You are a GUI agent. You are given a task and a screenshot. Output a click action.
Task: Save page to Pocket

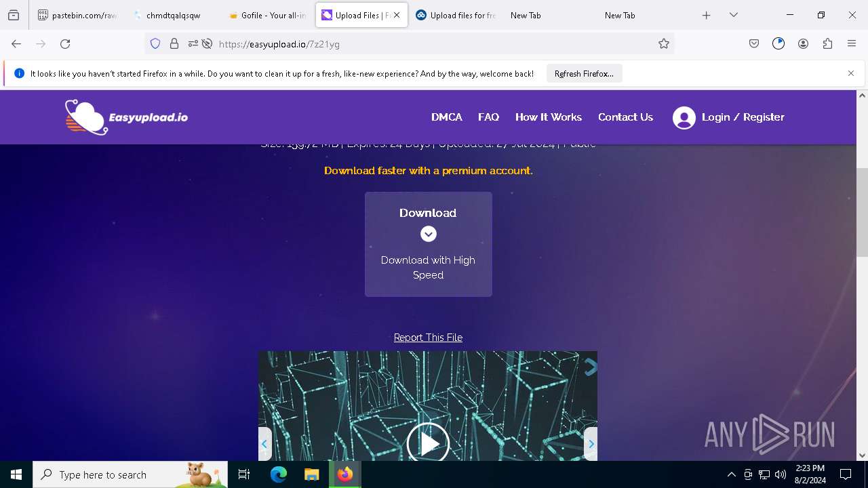[754, 43]
